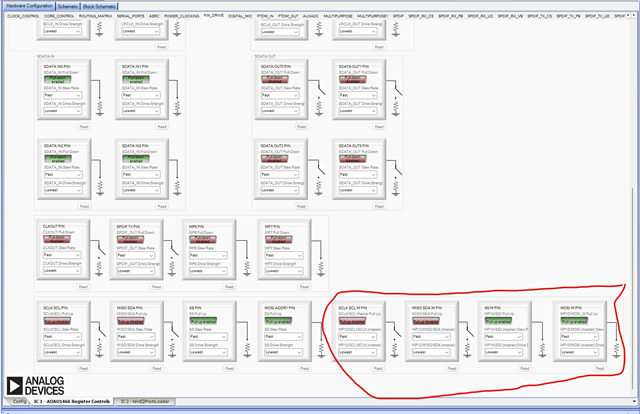The width and height of the screenshot is (640, 414).
Task: Toggle SDATA IN1 pin pull-down enabled
Action: pyautogui.click(x=136, y=80)
